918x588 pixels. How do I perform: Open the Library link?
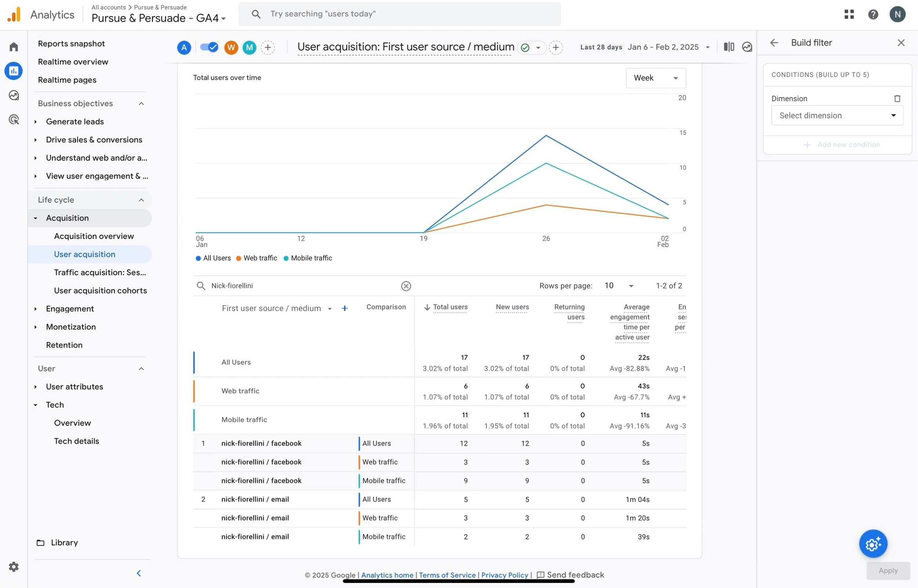pyautogui.click(x=64, y=542)
